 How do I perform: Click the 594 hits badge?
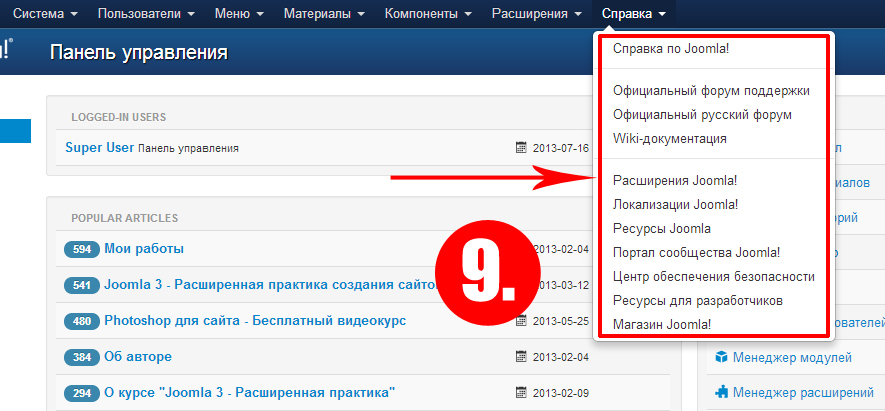[81, 249]
